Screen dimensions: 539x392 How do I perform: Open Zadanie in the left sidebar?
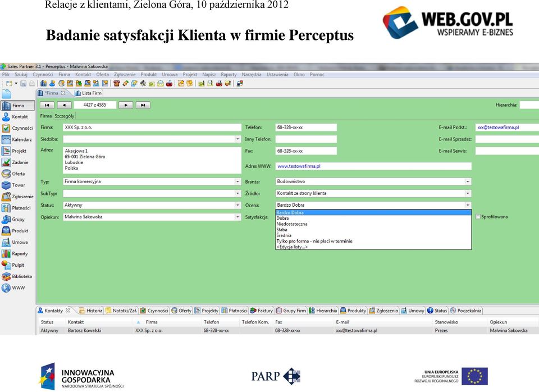tap(15, 162)
